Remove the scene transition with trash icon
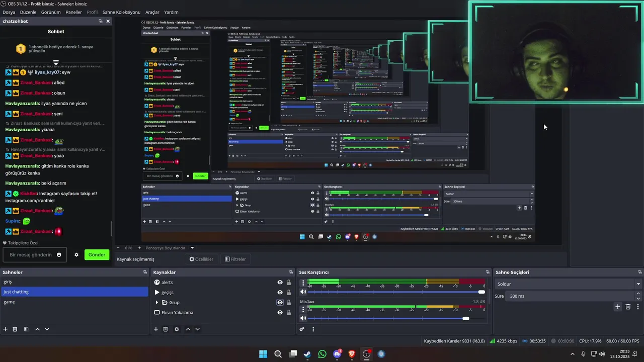The width and height of the screenshot is (644, 362). tap(628, 307)
